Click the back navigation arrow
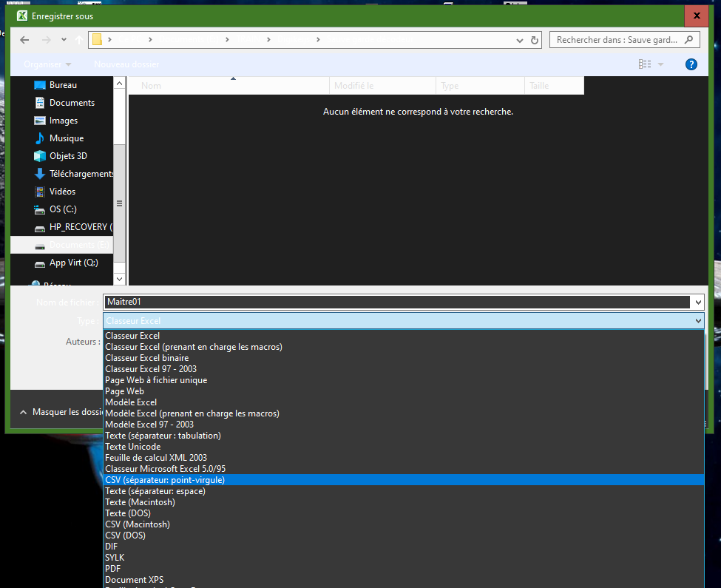 (25, 40)
